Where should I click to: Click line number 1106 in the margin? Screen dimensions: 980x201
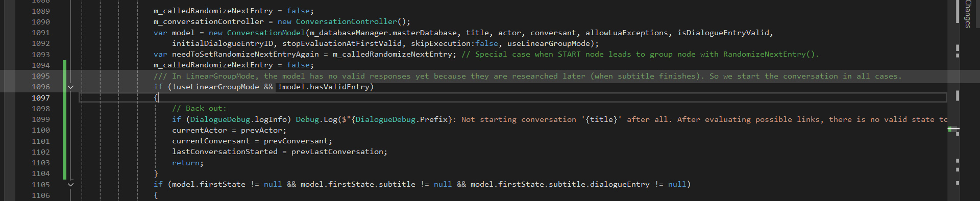pyautogui.click(x=41, y=195)
